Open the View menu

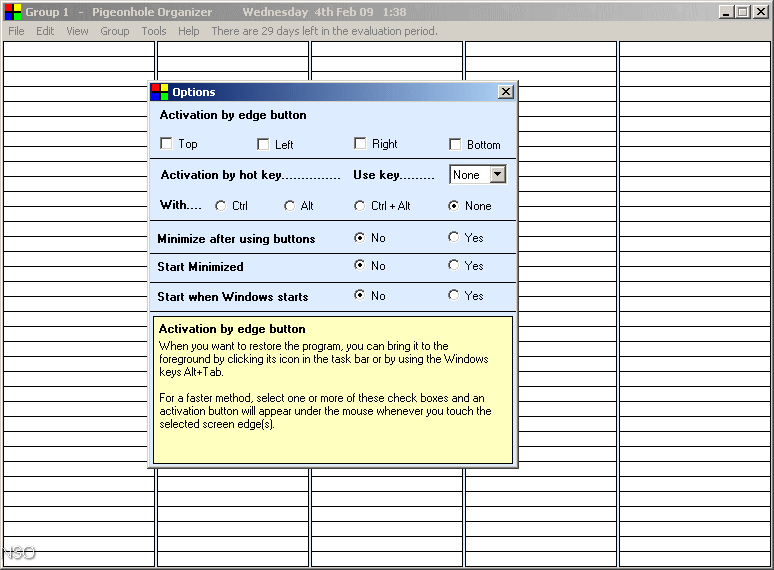coord(77,31)
